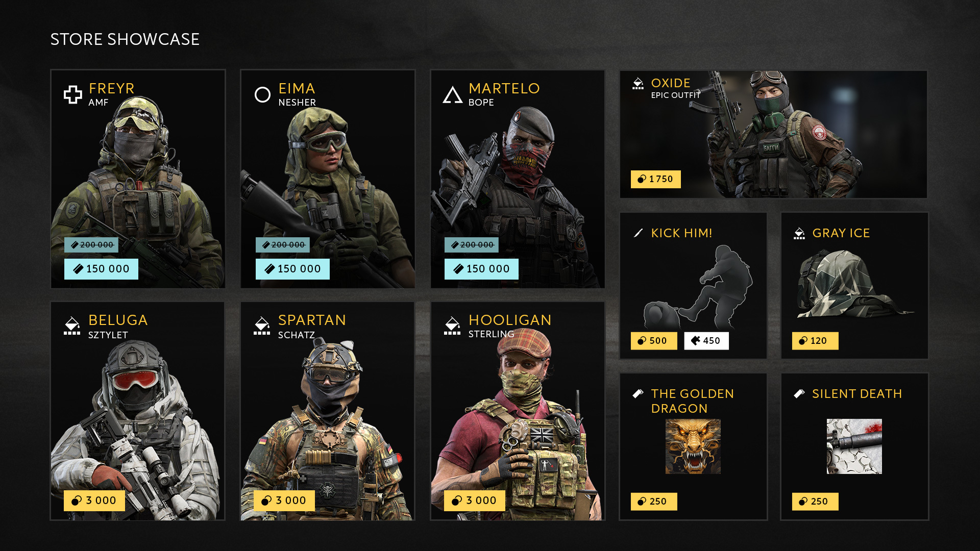Click the skin bucket icon beside OXIDE
980x551 pixels.
tap(638, 83)
